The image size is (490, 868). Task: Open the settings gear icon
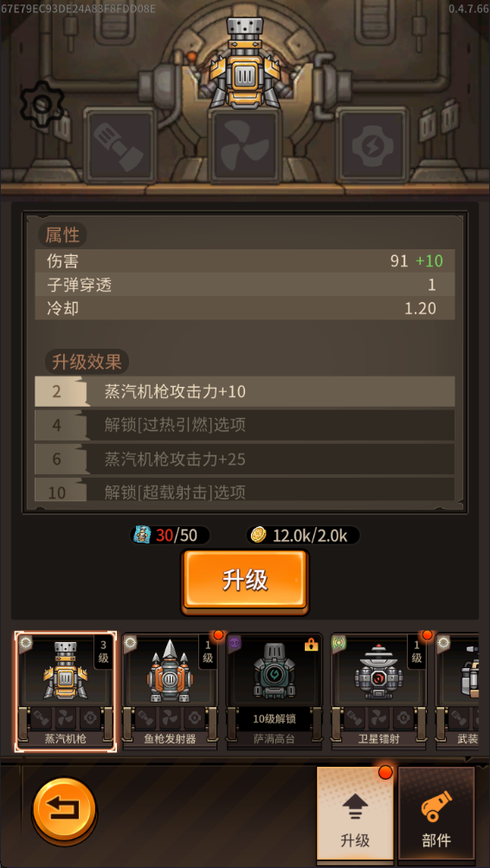pyautogui.click(x=42, y=104)
